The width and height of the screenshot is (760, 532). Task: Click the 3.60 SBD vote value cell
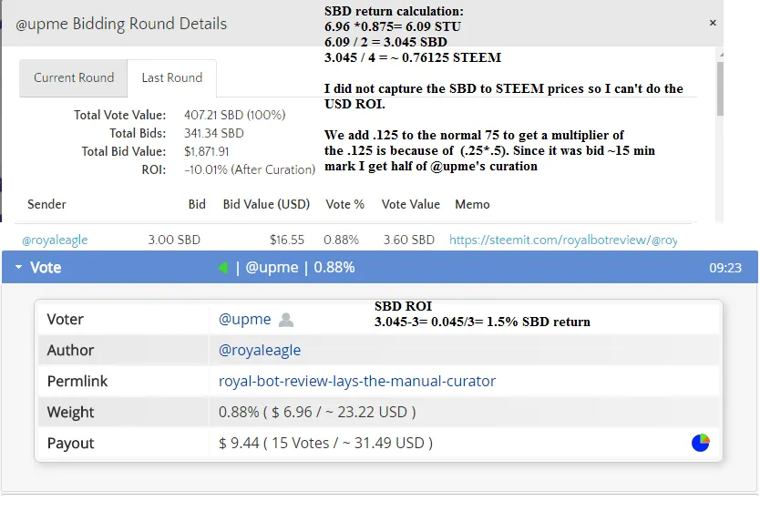coord(408,240)
